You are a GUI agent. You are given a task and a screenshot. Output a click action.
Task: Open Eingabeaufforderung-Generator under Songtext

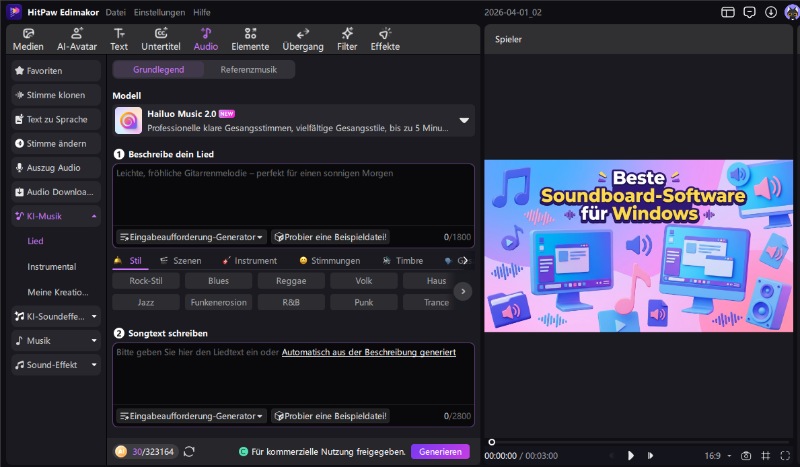point(191,416)
